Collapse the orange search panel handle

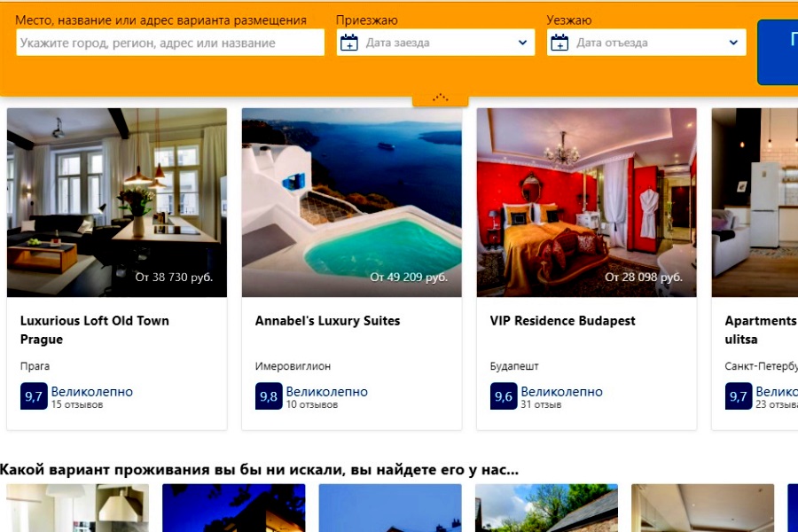440,98
